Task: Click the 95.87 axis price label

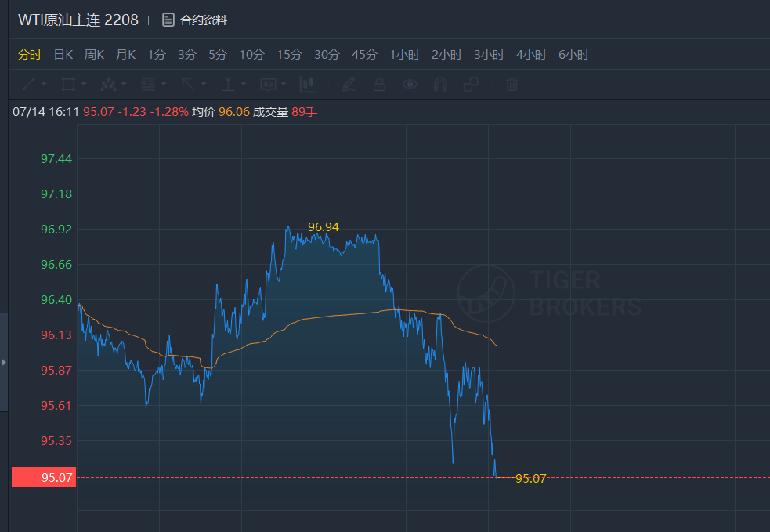Action: pos(56,371)
